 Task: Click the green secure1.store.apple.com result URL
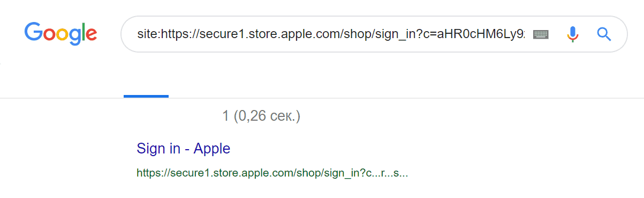(272, 173)
